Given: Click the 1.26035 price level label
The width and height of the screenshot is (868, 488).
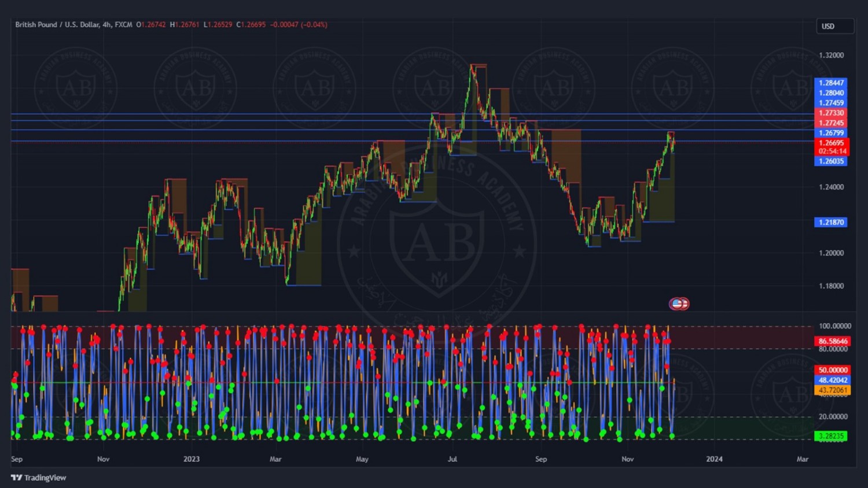Looking at the screenshot, I should [830, 161].
